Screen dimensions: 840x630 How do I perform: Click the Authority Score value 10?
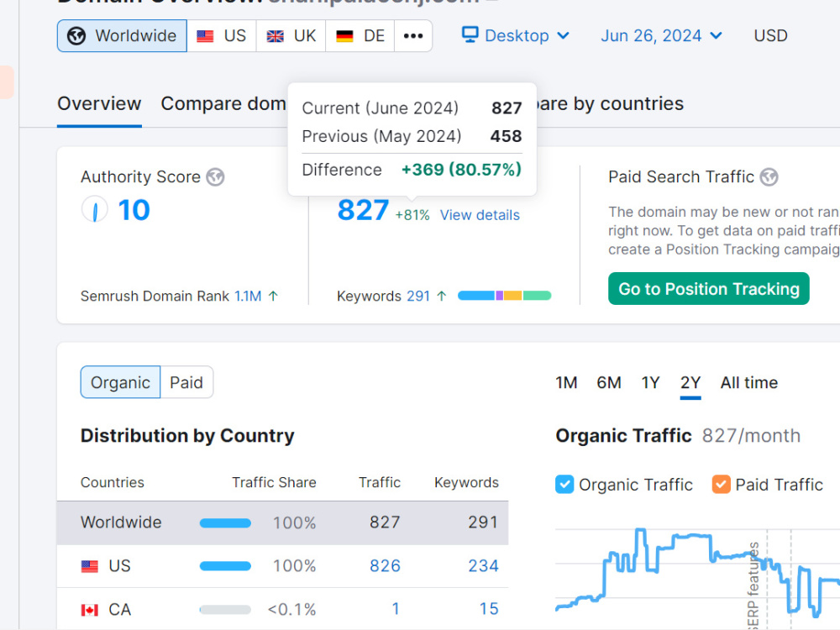point(134,209)
